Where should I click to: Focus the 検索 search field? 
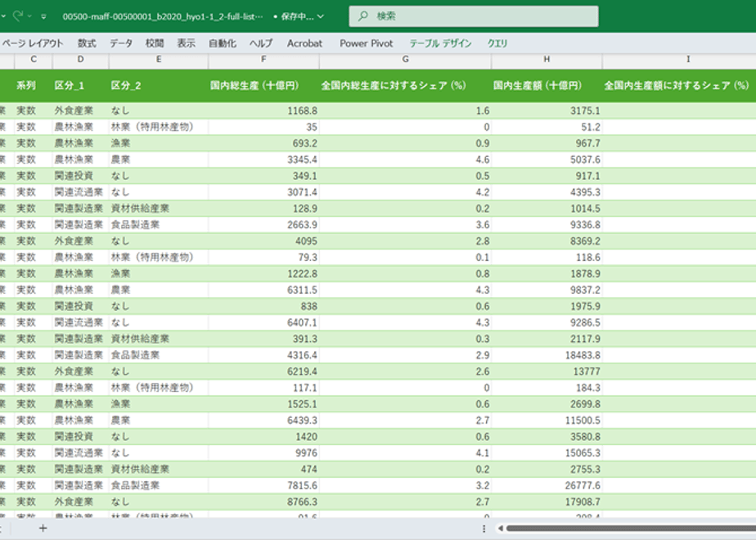[474, 16]
